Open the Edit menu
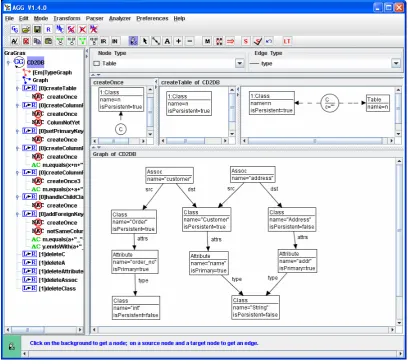The height and width of the screenshot is (364, 408). pyautogui.click(x=24, y=18)
